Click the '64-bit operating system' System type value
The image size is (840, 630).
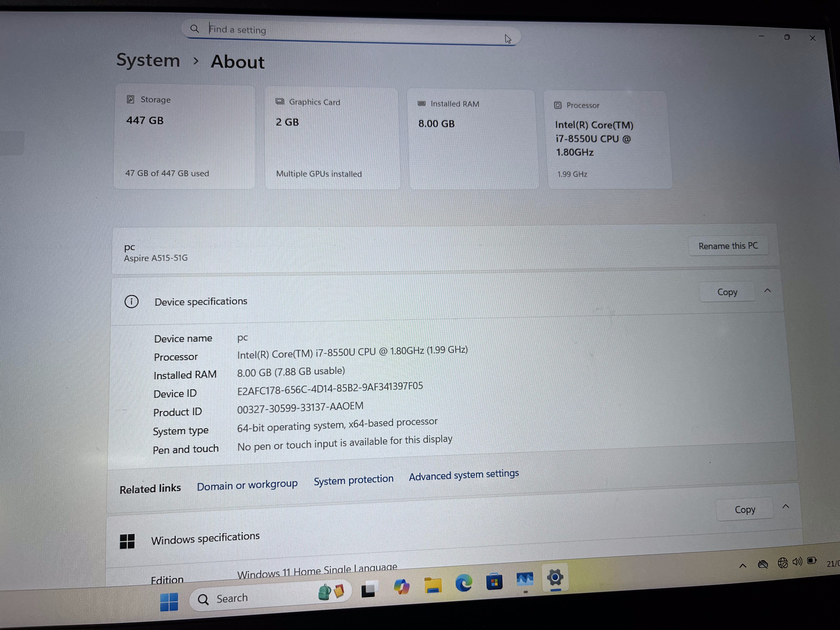[x=337, y=425]
